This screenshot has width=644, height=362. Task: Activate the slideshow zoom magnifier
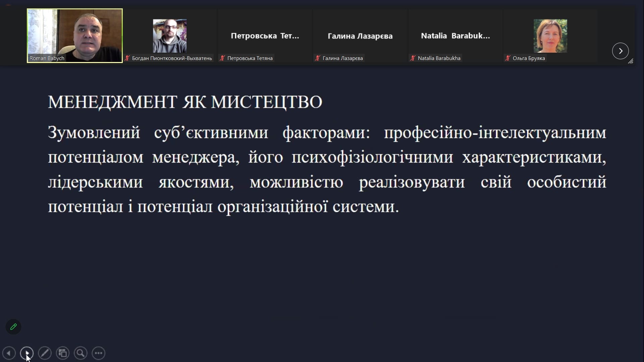pyautogui.click(x=80, y=353)
